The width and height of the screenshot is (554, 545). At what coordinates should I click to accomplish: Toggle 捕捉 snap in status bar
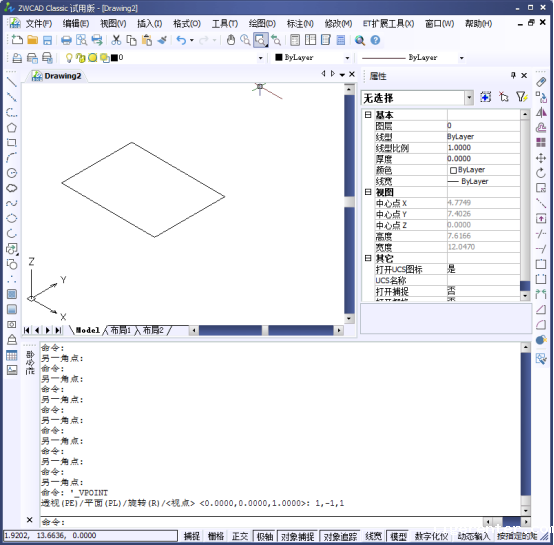pos(192,536)
